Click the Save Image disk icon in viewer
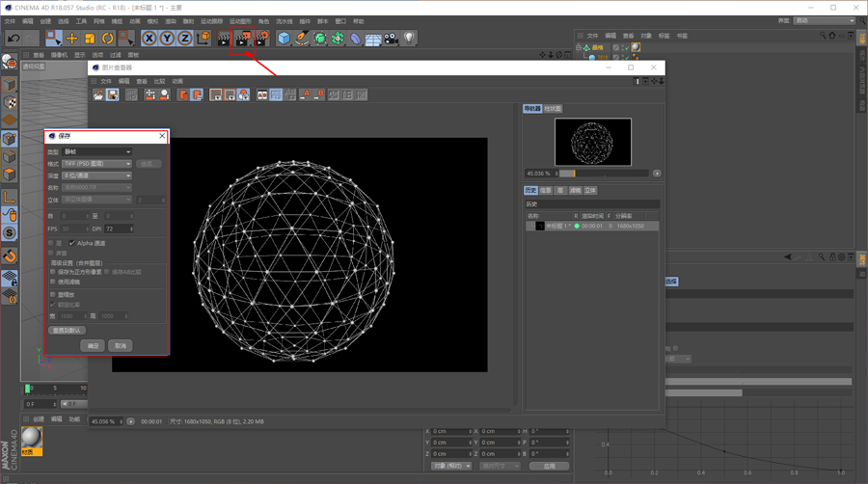 point(113,95)
